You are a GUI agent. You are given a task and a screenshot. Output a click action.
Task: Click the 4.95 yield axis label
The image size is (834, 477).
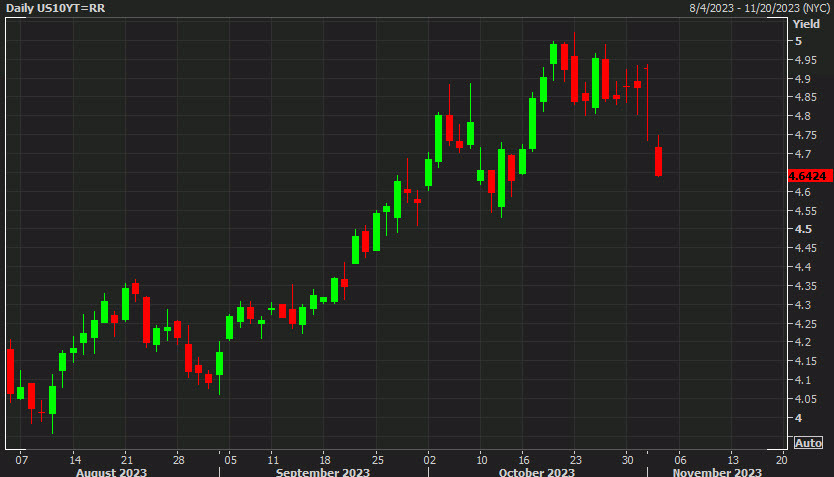coord(805,60)
